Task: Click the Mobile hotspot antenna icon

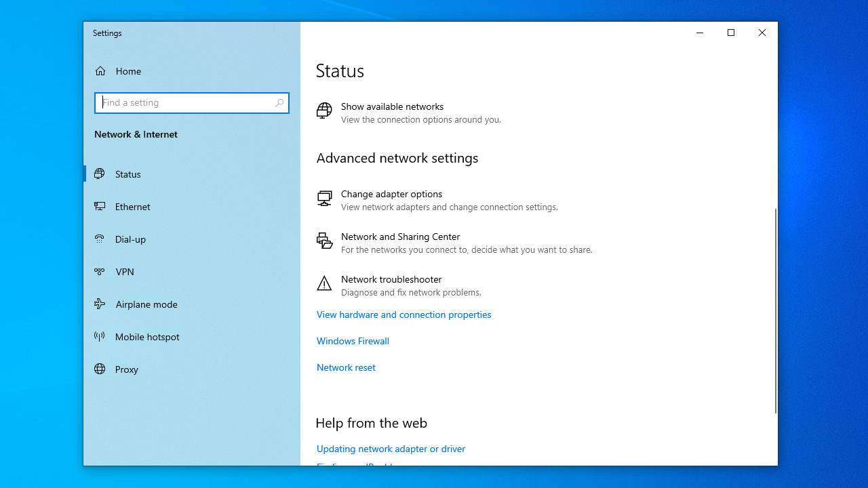Action: pyautogui.click(x=100, y=336)
